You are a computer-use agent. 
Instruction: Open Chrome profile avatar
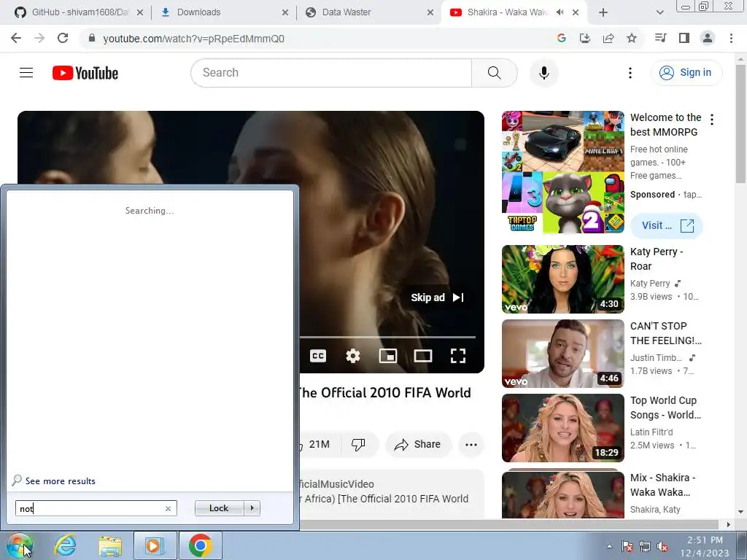[708, 39]
